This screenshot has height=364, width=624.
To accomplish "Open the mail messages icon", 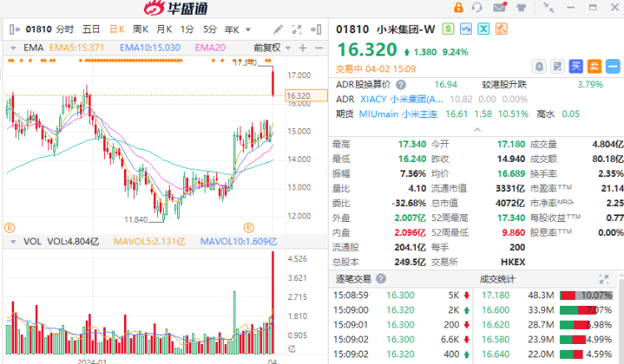I will 499,7.
